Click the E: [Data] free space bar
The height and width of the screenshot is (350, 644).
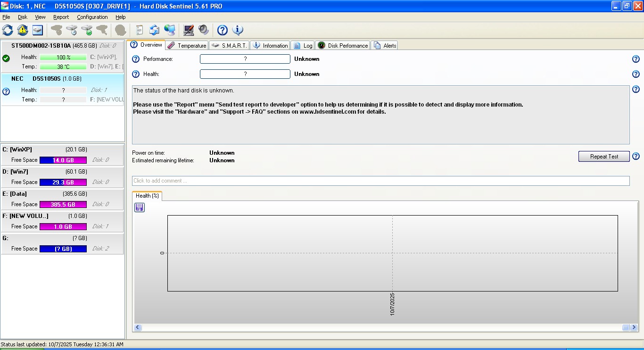[63, 205]
